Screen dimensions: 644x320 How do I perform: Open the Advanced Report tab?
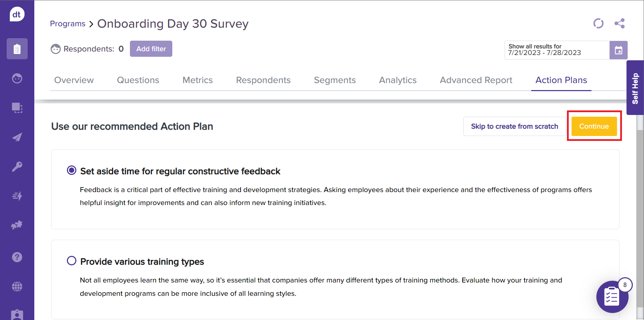[x=476, y=80]
